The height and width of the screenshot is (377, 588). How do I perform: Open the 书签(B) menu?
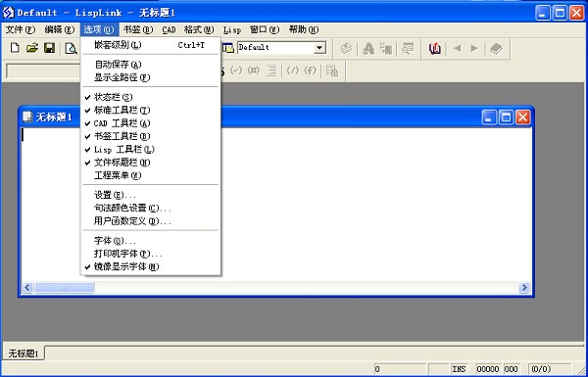click(x=138, y=29)
